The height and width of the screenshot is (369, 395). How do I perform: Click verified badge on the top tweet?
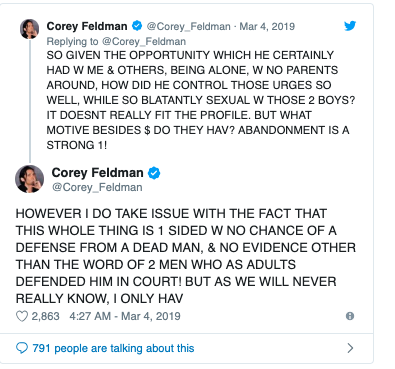tap(137, 26)
